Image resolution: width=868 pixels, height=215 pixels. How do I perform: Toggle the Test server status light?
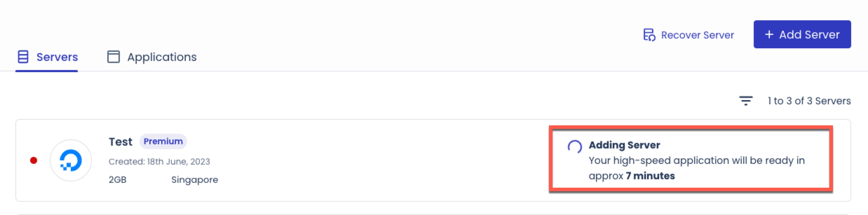(x=33, y=160)
